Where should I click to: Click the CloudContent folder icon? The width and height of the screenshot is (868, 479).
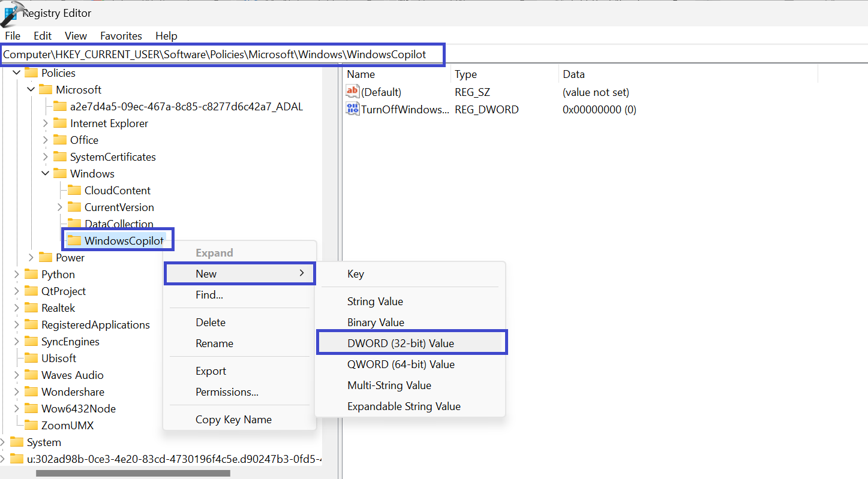point(74,190)
